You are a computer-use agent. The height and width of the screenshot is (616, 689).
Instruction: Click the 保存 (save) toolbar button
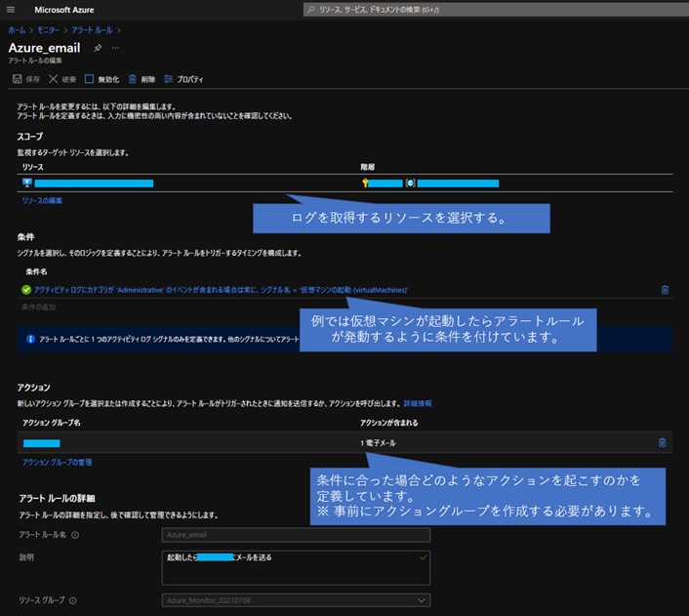point(26,79)
